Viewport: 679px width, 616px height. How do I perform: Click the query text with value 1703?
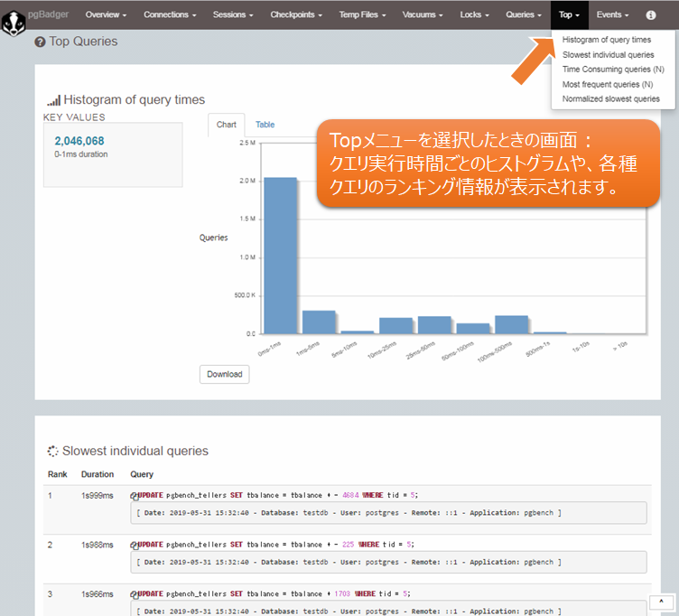click(x=274, y=594)
